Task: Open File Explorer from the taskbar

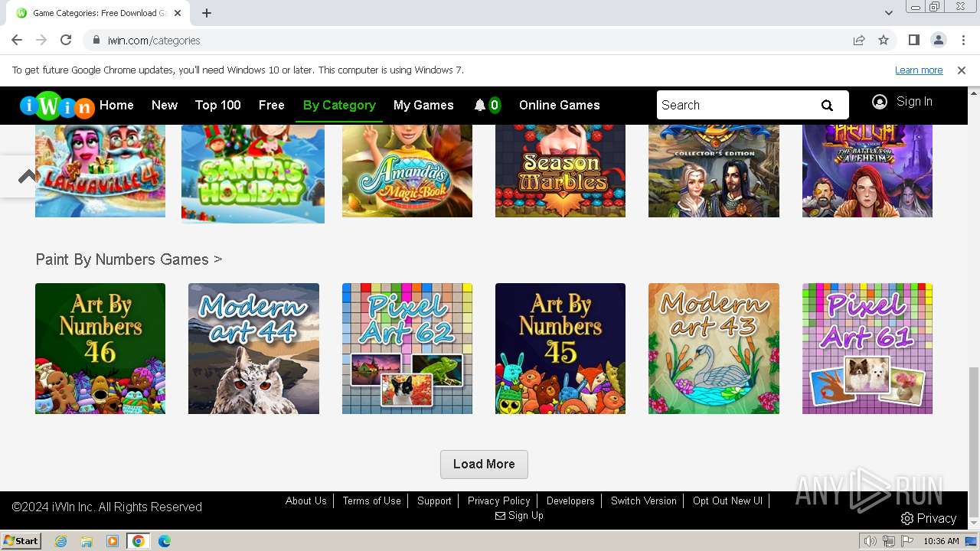Action: pyautogui.click(x=87, y=541)
